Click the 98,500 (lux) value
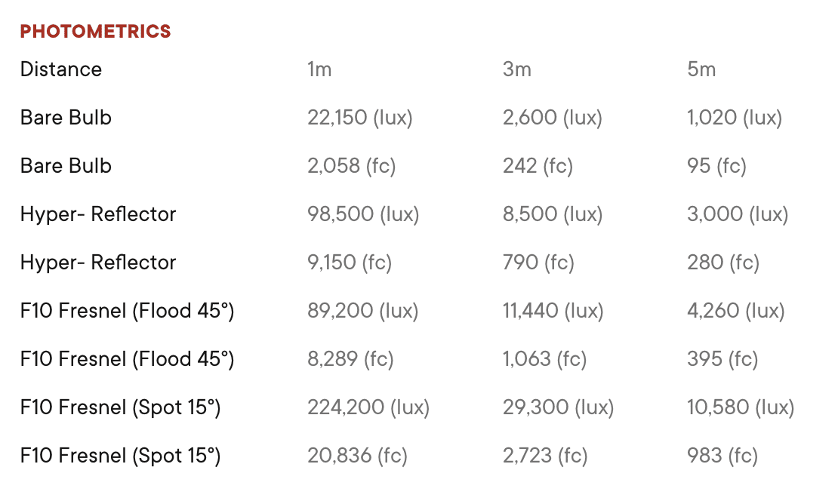This screenshot has width=838, height=504. (x=363, y=214)
